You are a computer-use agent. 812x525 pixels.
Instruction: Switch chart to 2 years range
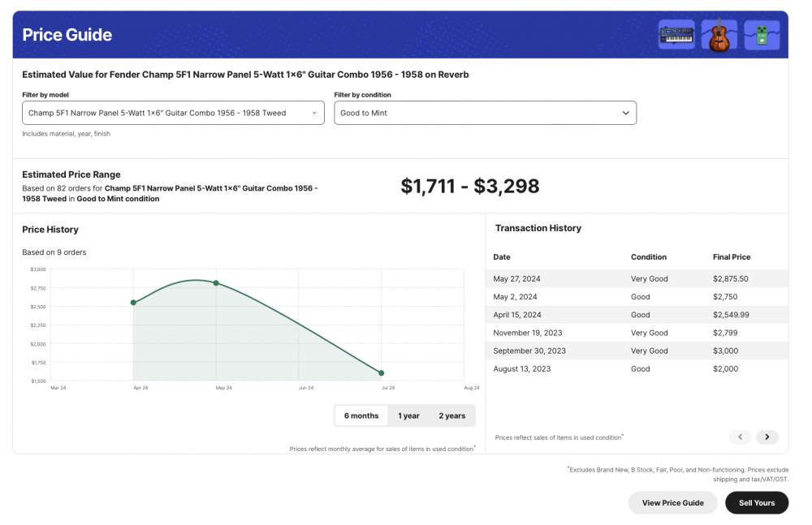(452, 415)
